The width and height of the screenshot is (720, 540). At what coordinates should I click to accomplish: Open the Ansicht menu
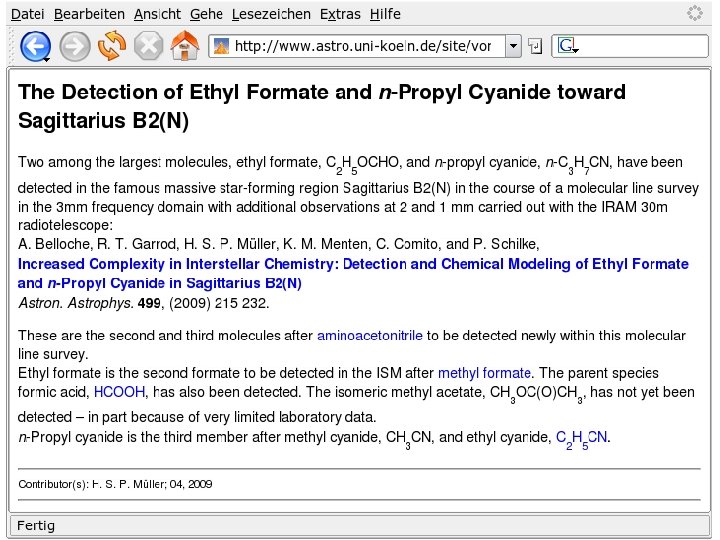tap(157, 14)
